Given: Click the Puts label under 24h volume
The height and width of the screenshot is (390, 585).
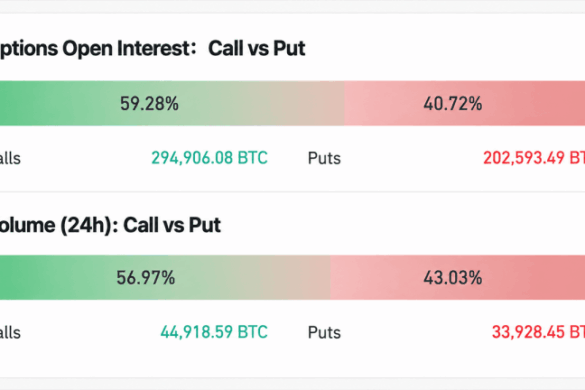Looking at the screenshot, I should (x=324, y=333).
